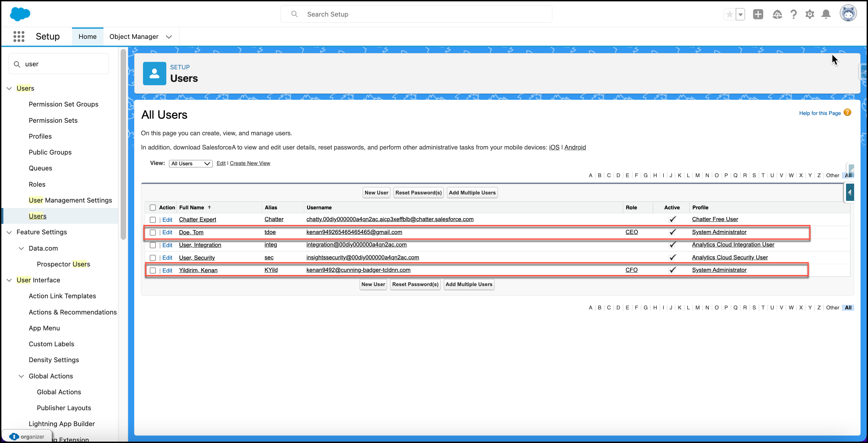The height and width of the screenshot is (443, 868).
Task: Open the App Launcher grid icon
Action: coord(19,37)
